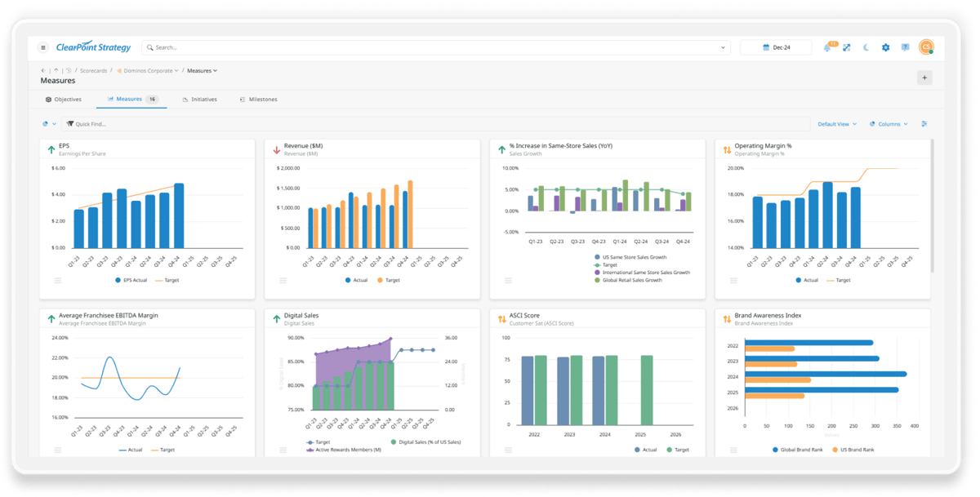
Task: Open the help chat bubble icon
Action: pyautogui.click(x=905, y=48)
